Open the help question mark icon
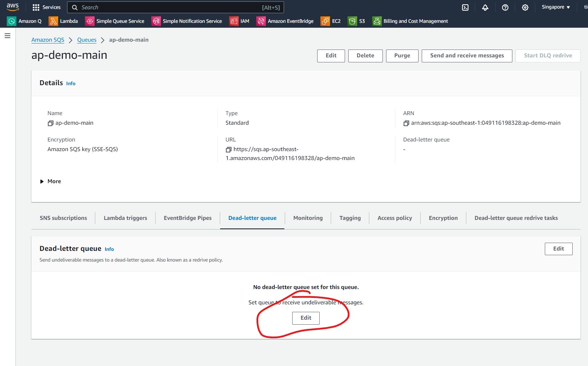588x366 pixels. pyautogui.click(x=505, y=7)
